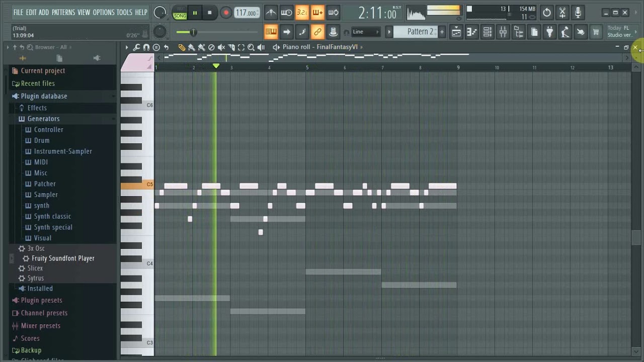The image size is (644, 362).
Task: Click the render scissors icon
Action: (x=562, y=13)
